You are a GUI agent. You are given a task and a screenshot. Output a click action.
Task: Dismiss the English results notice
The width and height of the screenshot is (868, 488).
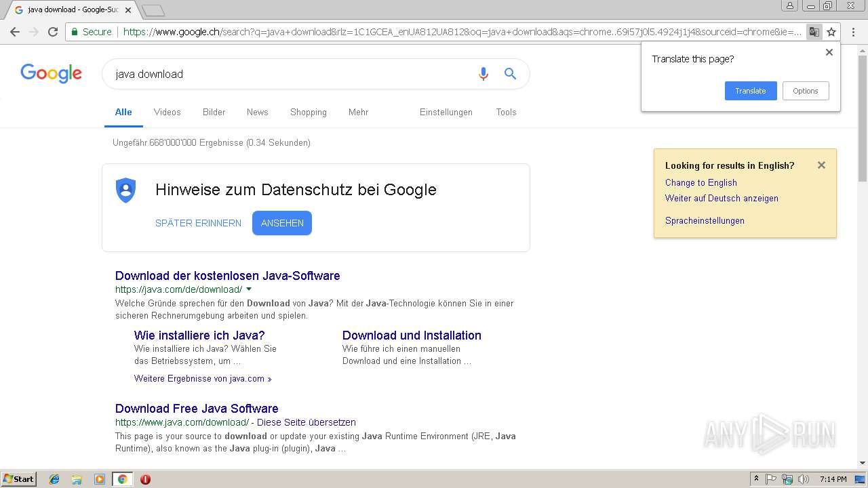(821, 165)
